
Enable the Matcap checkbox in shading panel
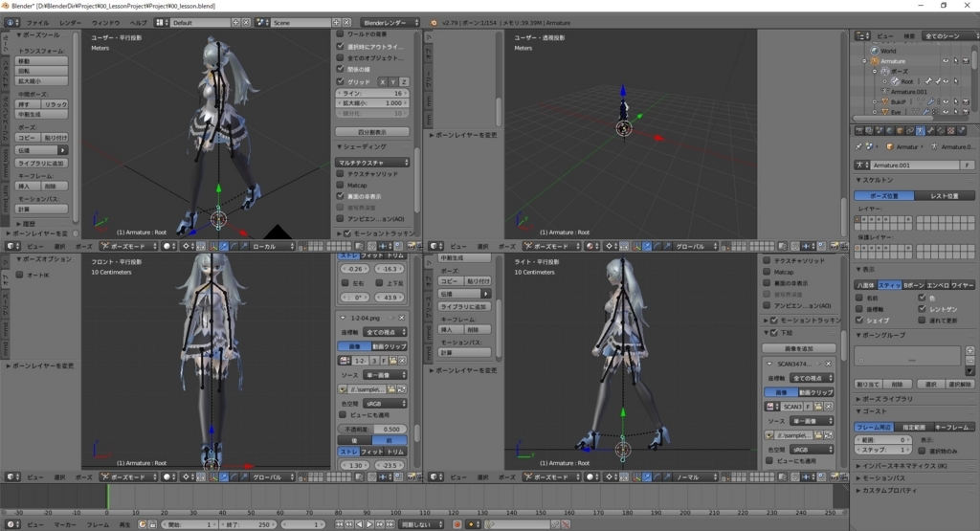coord(341,185)
